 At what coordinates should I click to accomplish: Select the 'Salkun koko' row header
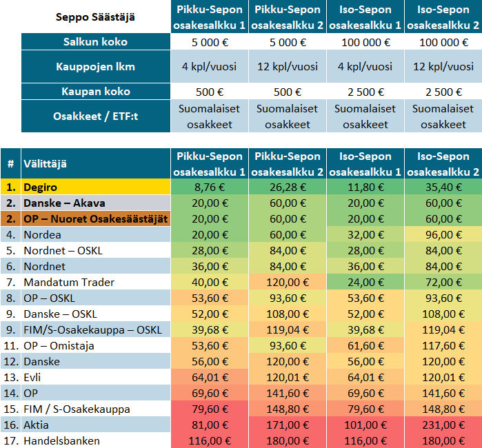click(x=96, y=42)
